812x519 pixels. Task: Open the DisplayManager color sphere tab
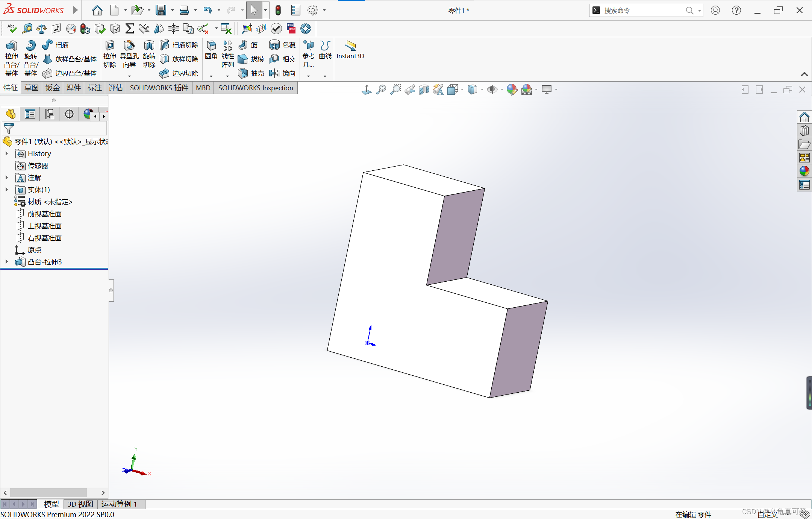coord(88,114)
